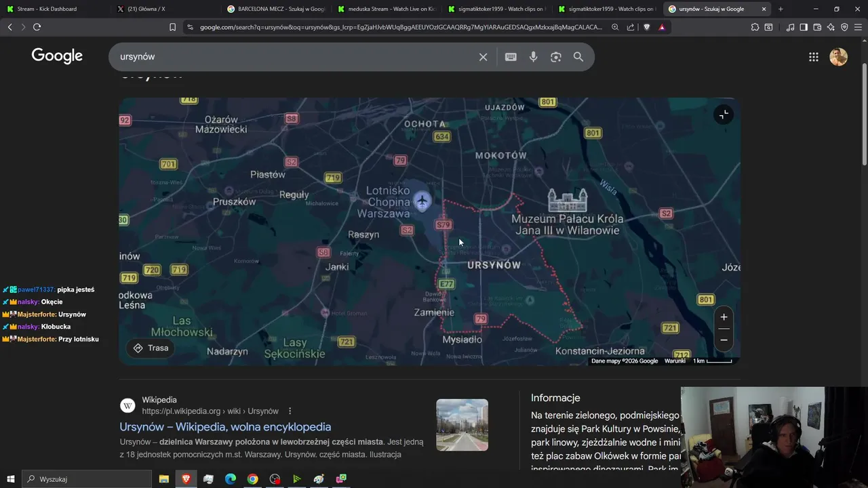868x488 pixels.
Task: Click the browser address bar URL
Action: tap(401, 27)
